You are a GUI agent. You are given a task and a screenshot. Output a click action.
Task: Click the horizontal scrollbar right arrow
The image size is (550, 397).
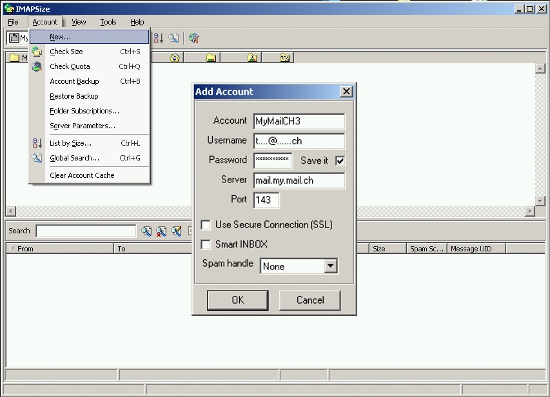pos(529,211)
